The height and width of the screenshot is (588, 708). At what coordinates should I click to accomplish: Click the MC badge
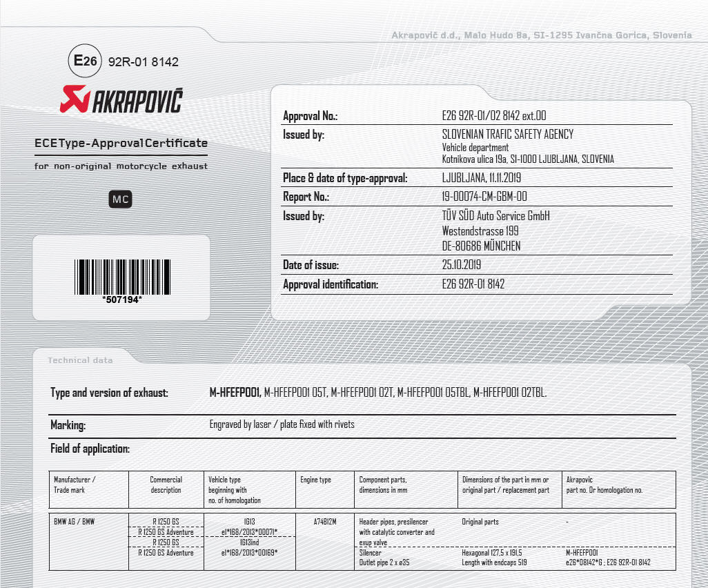click(x=120, y=199)
